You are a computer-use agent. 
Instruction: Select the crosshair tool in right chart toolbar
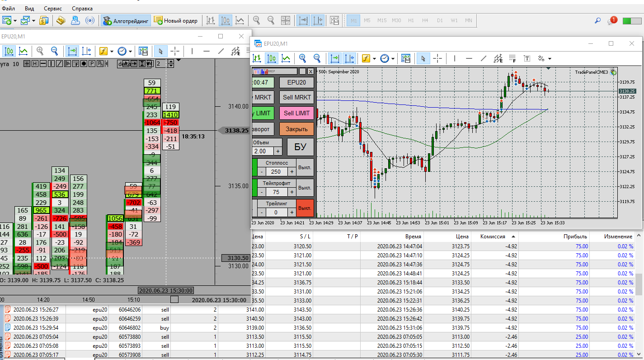(x=437, y=58)
